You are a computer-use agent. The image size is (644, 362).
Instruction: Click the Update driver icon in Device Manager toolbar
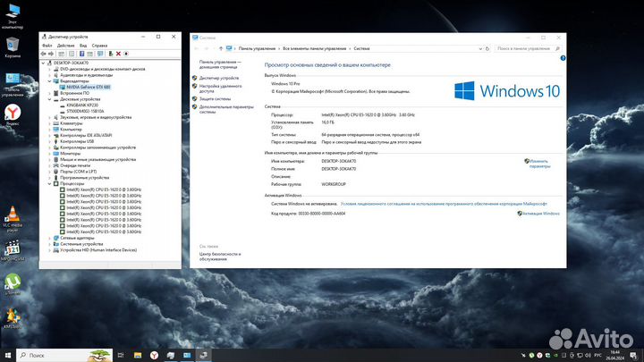click(x=111, y=54)
